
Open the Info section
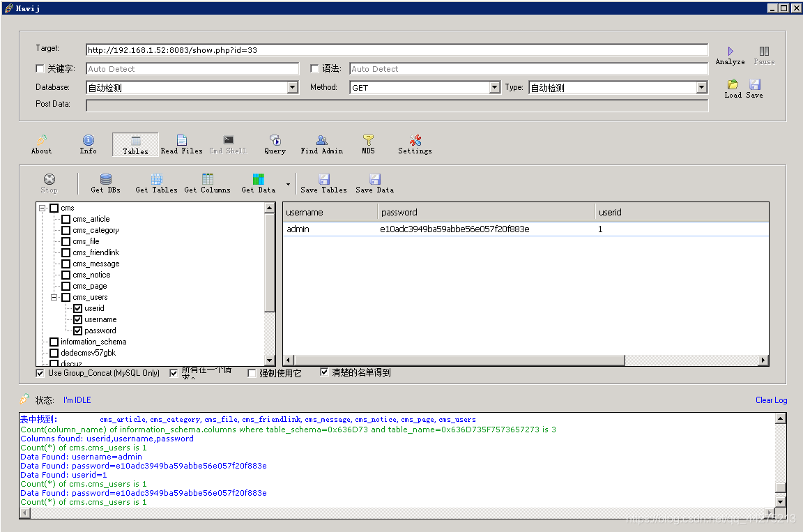coord(88,144)
